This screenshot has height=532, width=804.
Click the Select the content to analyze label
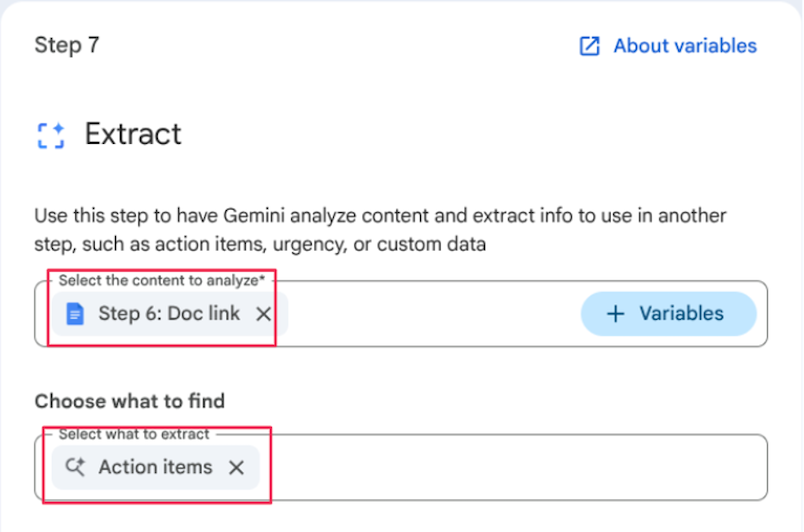tap(162, 280)
